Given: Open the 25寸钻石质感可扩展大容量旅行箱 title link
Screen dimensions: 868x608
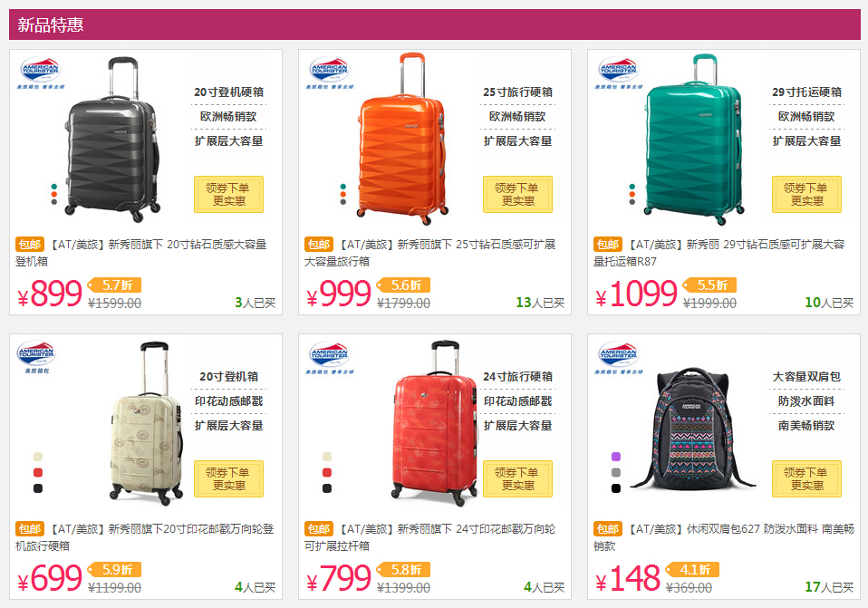Looking at the screenshot, I should (430, 253).
